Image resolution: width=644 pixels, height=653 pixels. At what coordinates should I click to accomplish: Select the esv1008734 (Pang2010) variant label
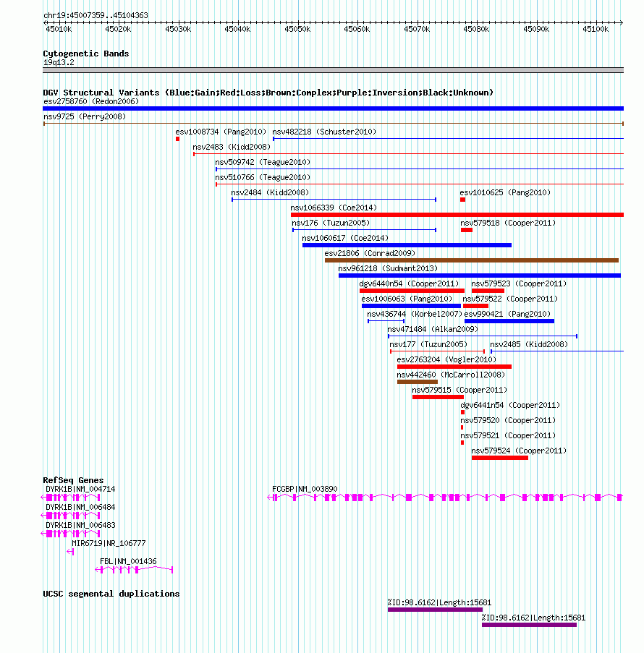click(221, 132)
